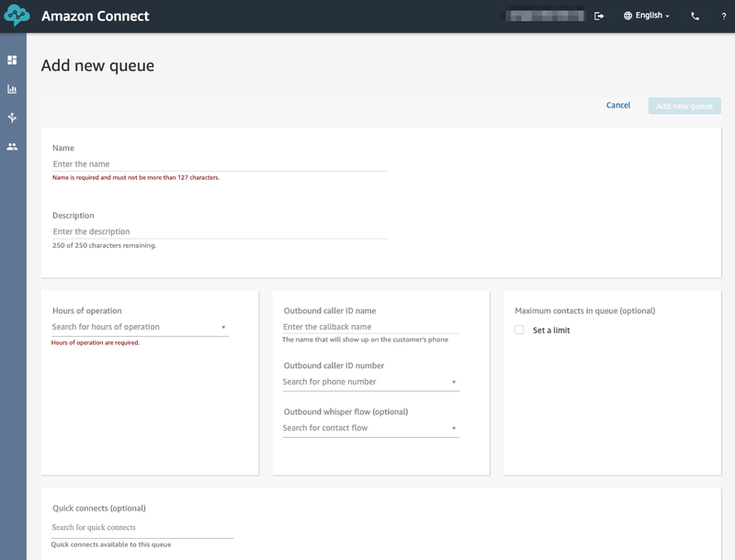Open the Amazon Connect cloud logo
The height and width of the screenshot is (560, 735).
tap(17, 16)
